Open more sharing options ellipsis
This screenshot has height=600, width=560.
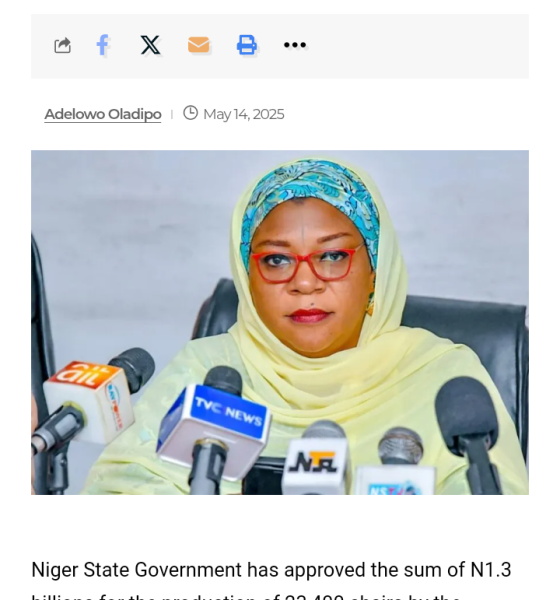click(295, 45)
